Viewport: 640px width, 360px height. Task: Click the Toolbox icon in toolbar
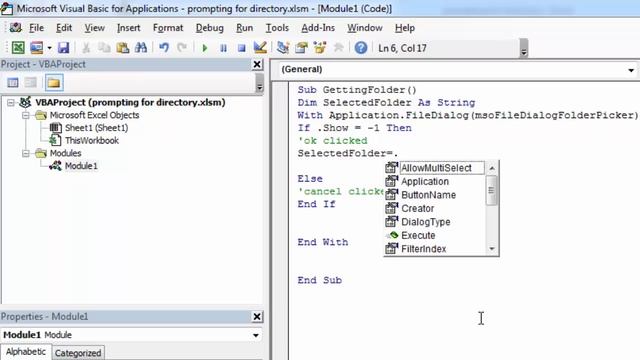coord(338,48)
